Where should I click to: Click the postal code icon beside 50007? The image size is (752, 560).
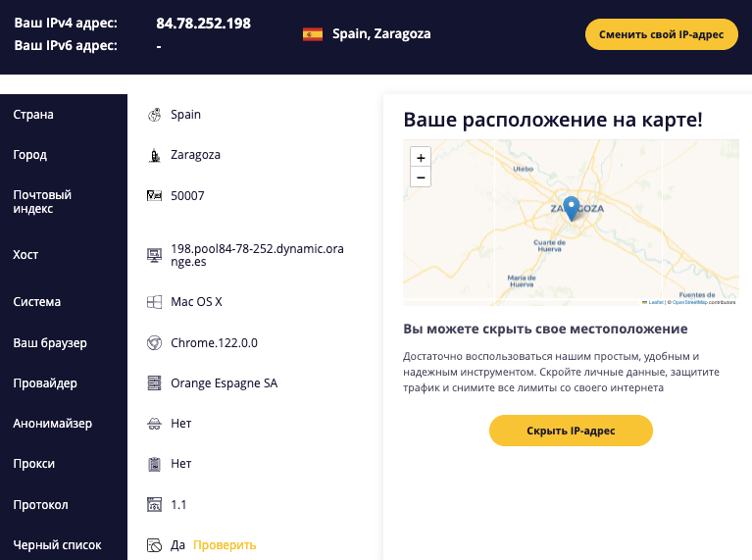[154, 195]
